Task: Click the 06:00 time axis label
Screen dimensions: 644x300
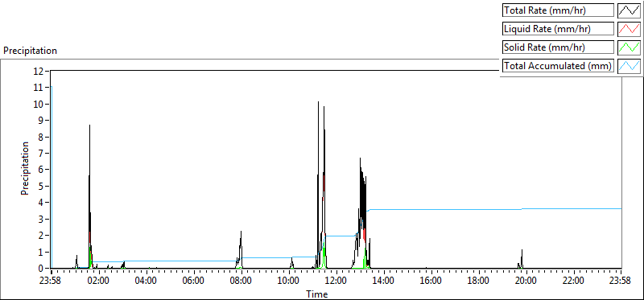Action: click(x=193, y=282)
